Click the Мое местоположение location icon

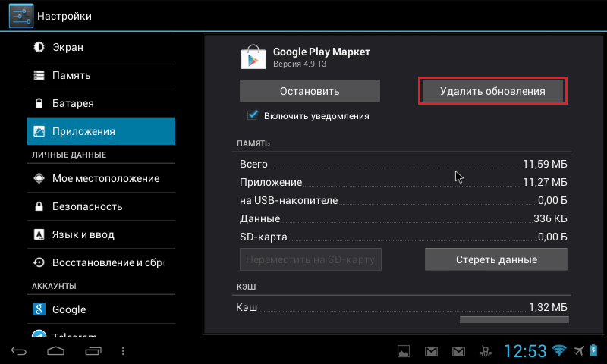(x=39, y=178)
